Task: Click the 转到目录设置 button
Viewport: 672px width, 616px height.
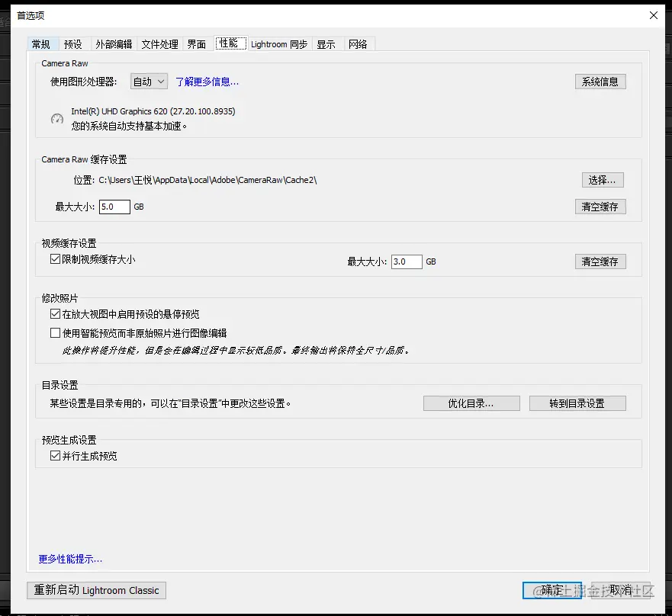Action: click(577, 403)
